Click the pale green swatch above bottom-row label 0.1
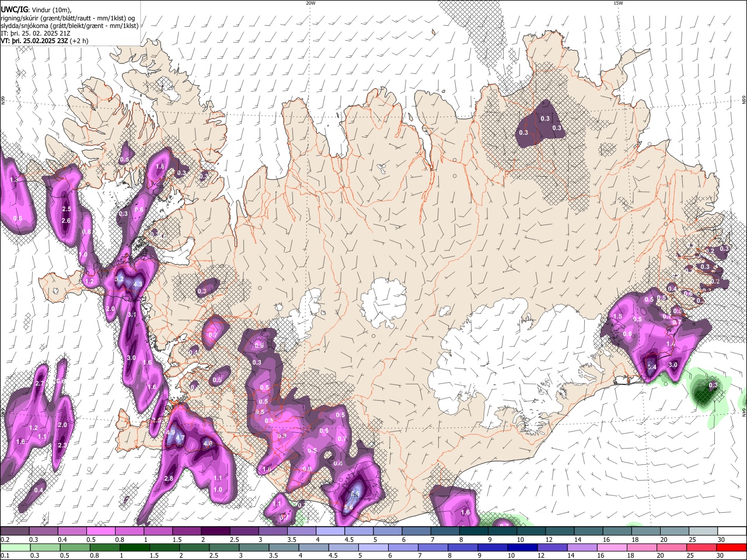 (x=15, y=548)
